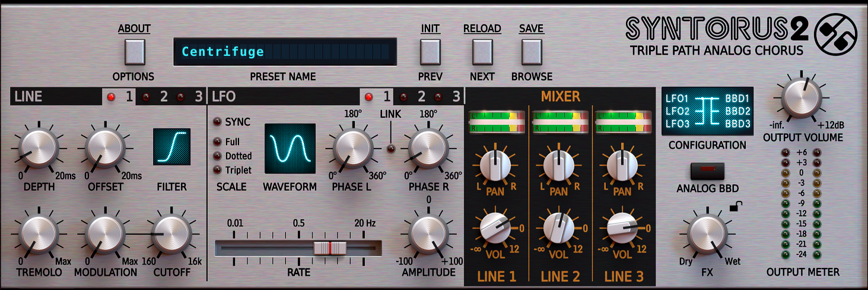Click the Syntorus 2 round logo icon
The height and width of the screenshot is (290, 868).
[835, 34]
